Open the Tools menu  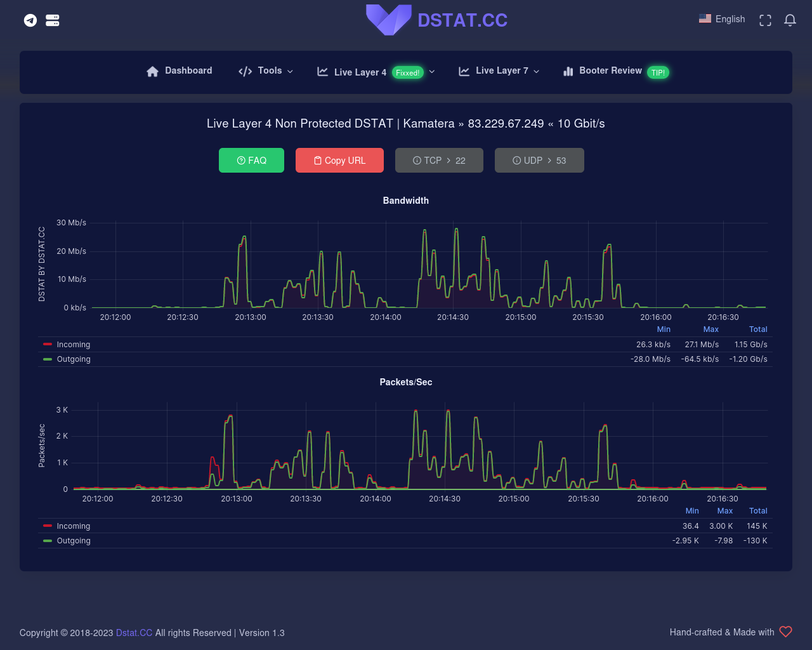265,71
